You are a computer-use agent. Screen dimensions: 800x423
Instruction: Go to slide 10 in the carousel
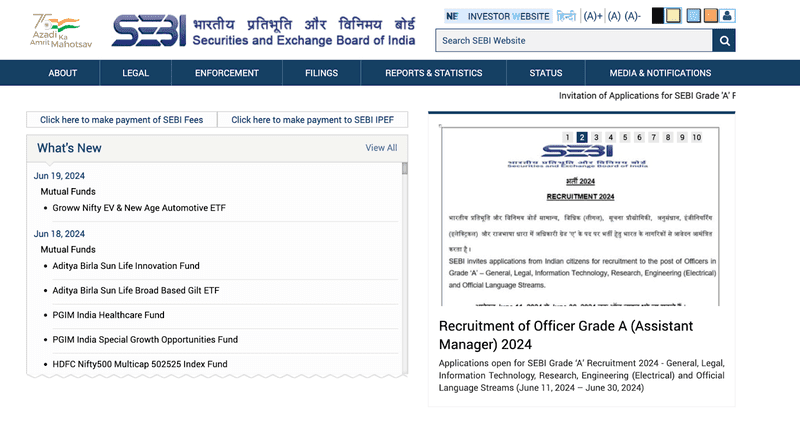click(x=696, y=137)
